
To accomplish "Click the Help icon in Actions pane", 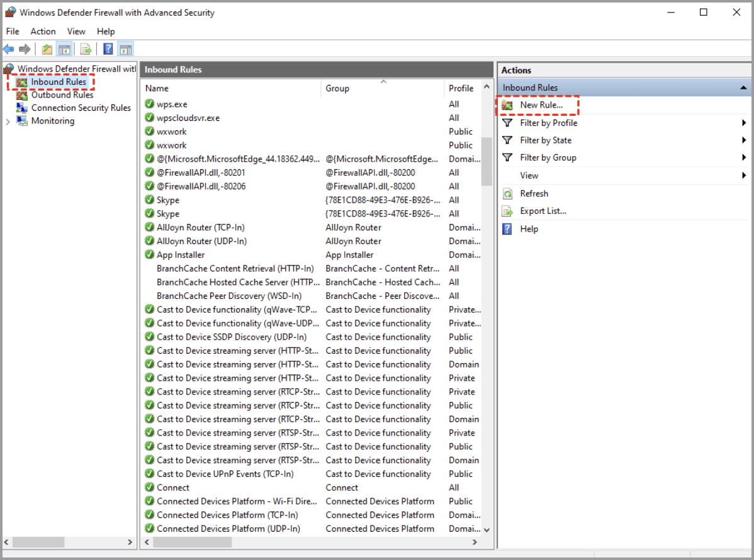I will (507, 229).
